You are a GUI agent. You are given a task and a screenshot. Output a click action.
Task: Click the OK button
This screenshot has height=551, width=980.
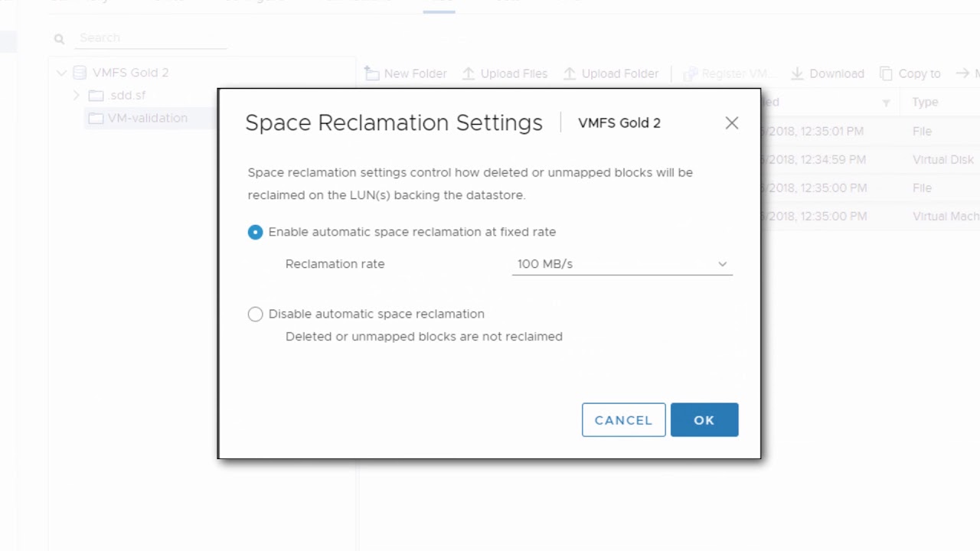pyautogui.click(x=704, y=420)
